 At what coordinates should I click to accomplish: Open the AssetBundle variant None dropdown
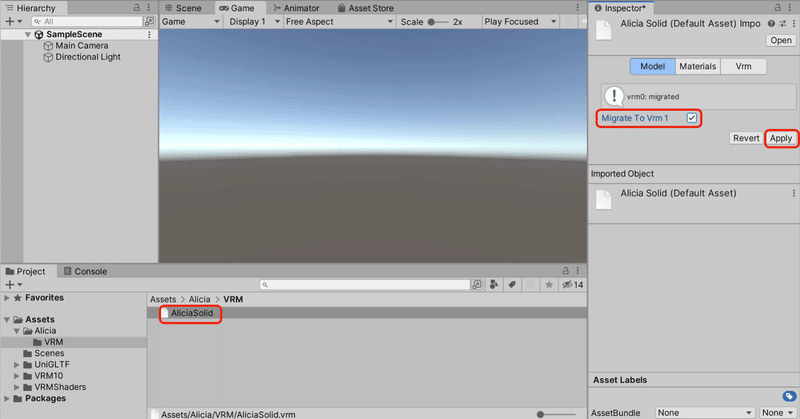pos(778,412)
